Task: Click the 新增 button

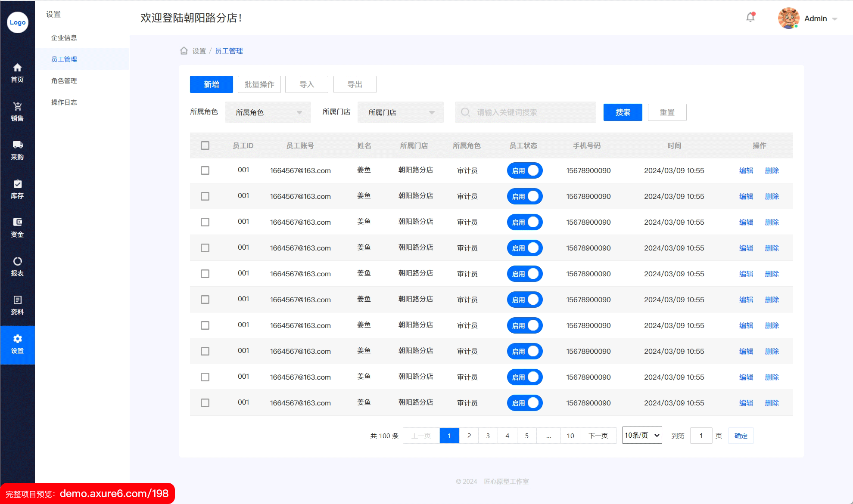Action: [x=212, y=84]
